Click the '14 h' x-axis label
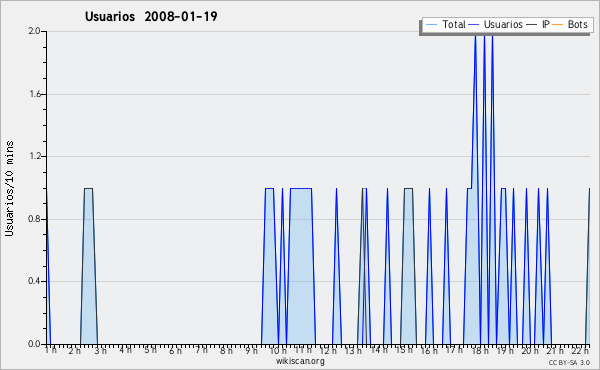The height and width of the screenshot is (370, 600). tap(379, 350)
